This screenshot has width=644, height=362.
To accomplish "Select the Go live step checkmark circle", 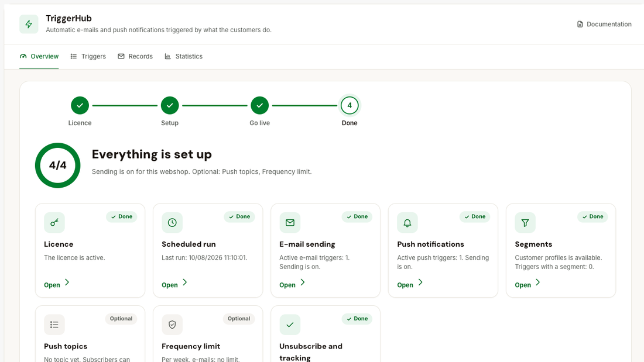I will click(259, 105).
